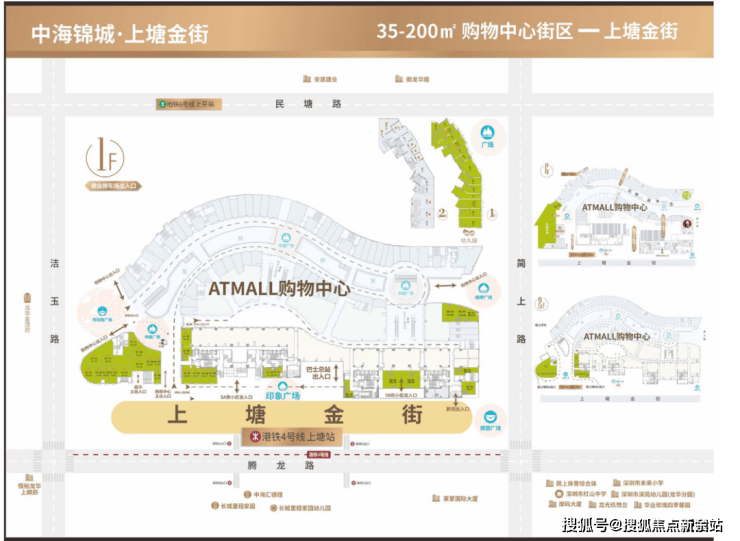Click the green arrow-shaped area on the G floor map
Image resolution: width=740 pixels, height=541 pixels.
(547, 225)
